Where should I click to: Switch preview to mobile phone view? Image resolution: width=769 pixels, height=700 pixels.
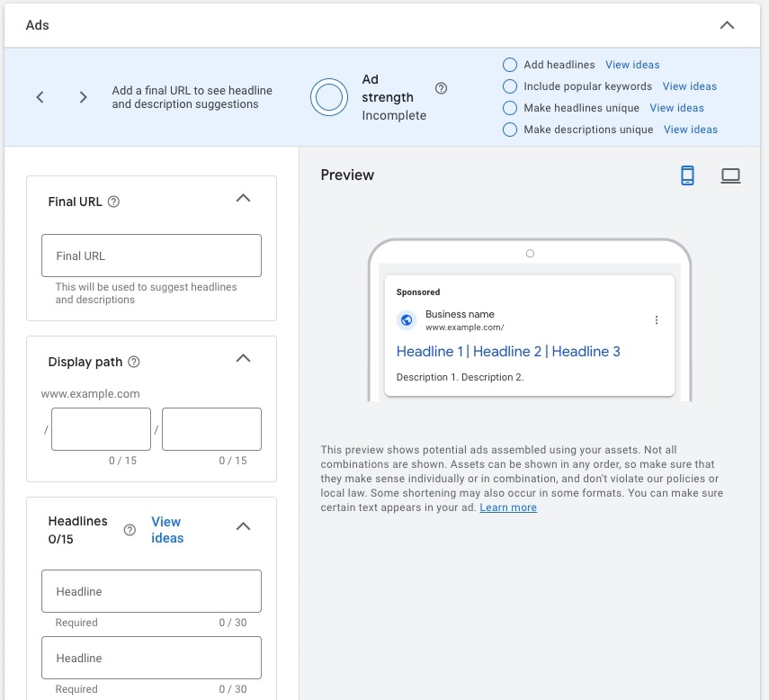[687, 175]
